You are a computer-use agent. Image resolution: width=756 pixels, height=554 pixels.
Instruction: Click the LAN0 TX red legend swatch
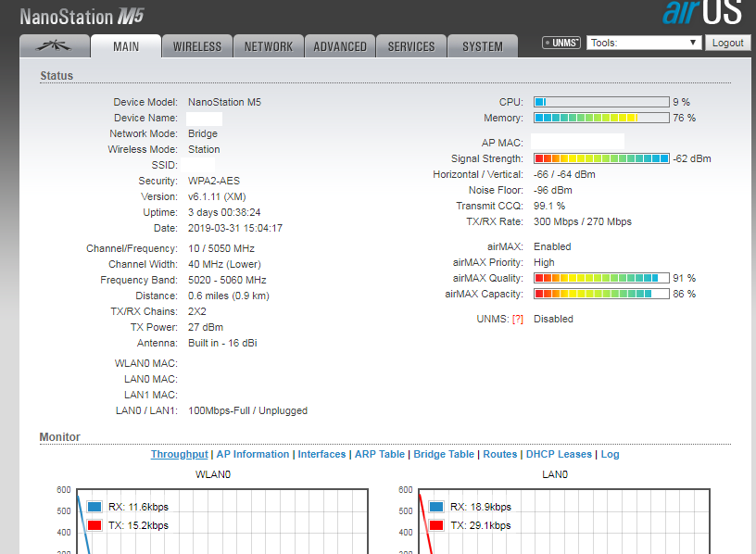(x=436, y=525)
